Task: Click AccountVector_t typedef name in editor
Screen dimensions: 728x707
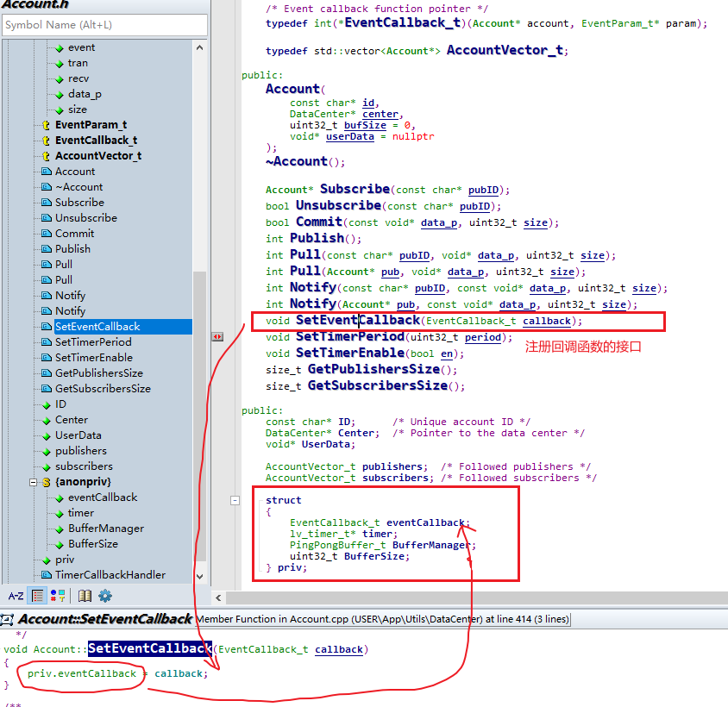Action: [505, 50]
